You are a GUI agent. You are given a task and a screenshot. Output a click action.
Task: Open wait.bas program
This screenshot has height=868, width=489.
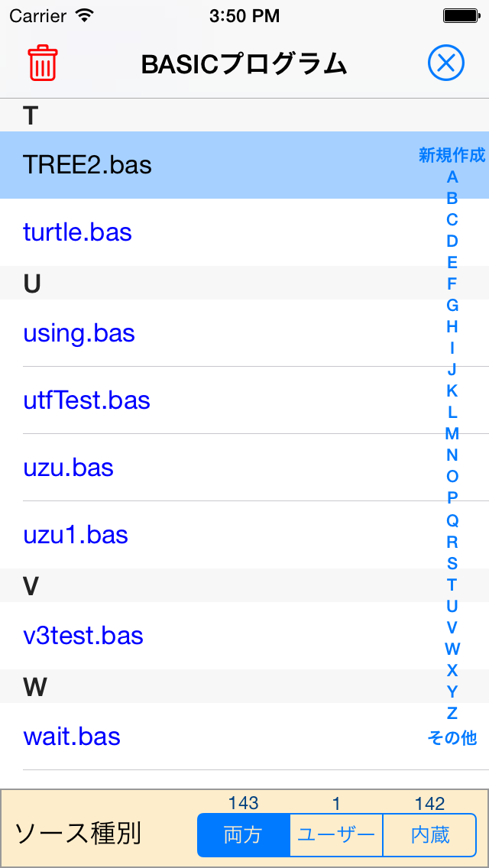coord(244,737)
